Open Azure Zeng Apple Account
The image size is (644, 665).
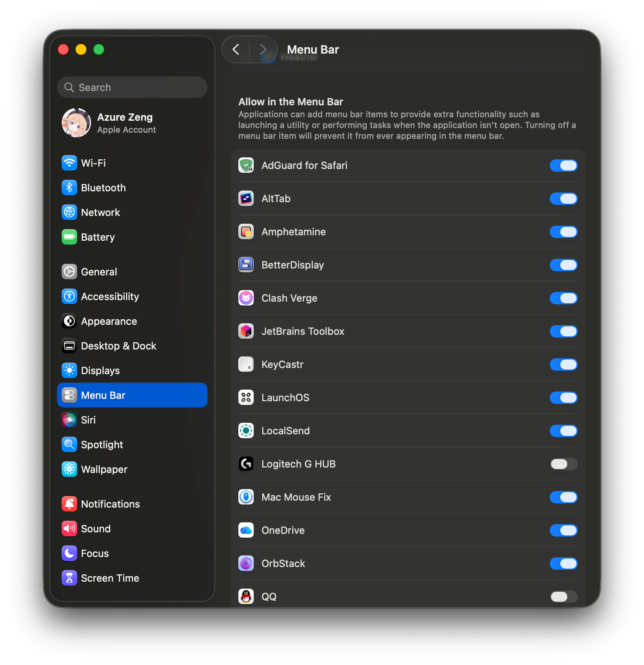tap(132, 123)
